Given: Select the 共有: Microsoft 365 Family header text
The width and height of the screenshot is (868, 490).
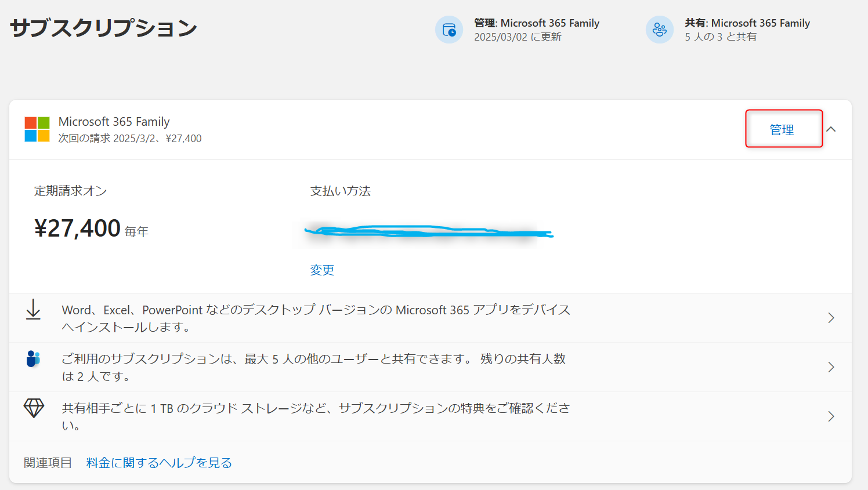Looking at the screenshot, I should 747,23.
